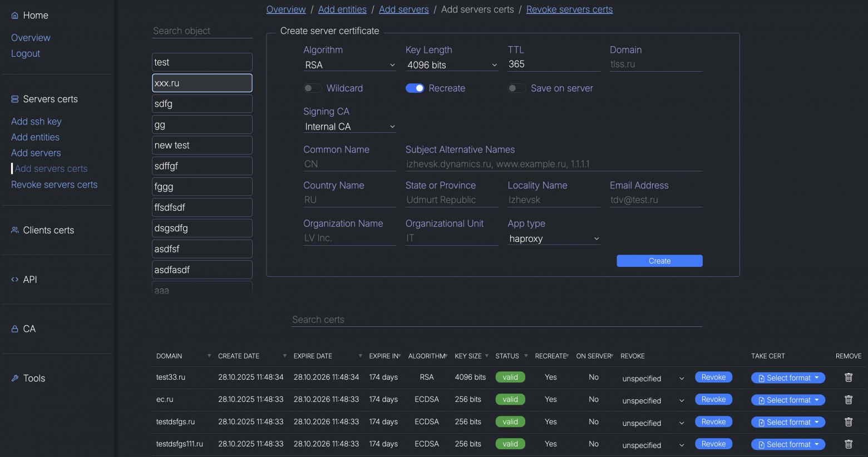Click Revoke servers certs breadcrumb link
Viewport: 868px width, 457px height.
click(569, 9)
